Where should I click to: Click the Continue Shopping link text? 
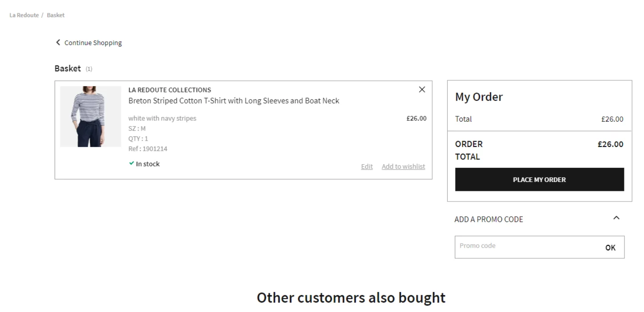coord(93,43)
